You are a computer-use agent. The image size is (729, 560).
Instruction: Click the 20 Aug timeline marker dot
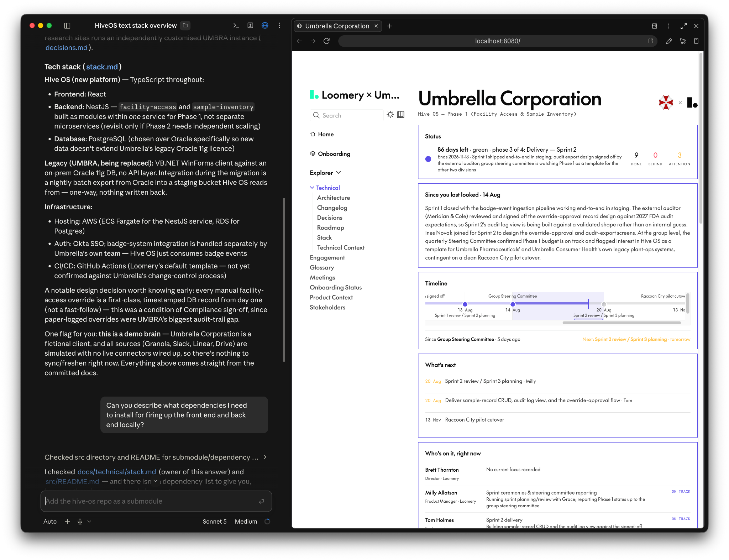coord(604,304)
